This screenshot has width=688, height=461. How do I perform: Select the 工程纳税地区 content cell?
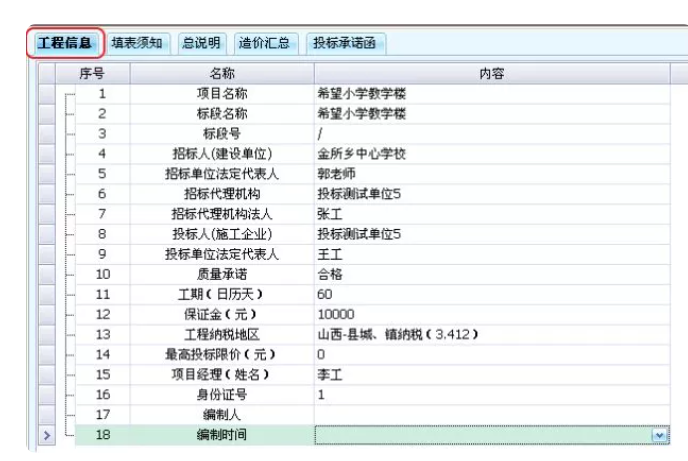492,334
